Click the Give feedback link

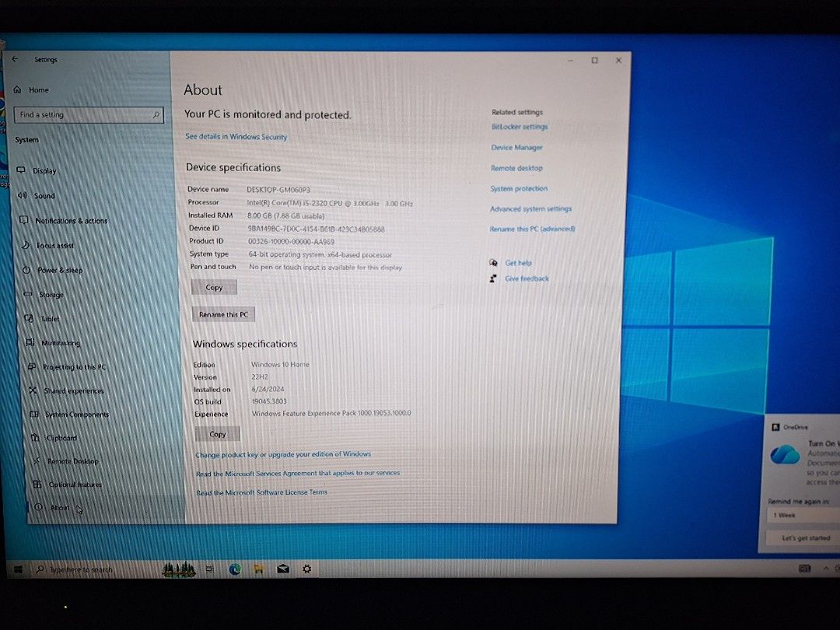(x=527, y=278)
